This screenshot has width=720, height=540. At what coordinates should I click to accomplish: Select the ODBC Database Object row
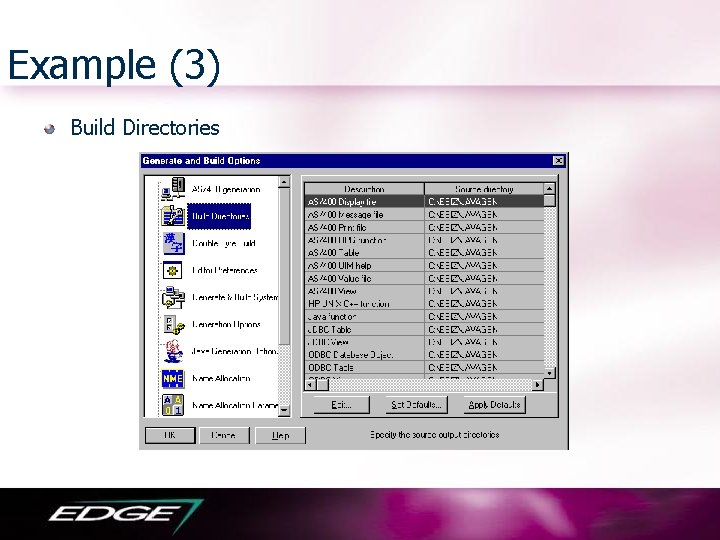(x=424, y=354)
